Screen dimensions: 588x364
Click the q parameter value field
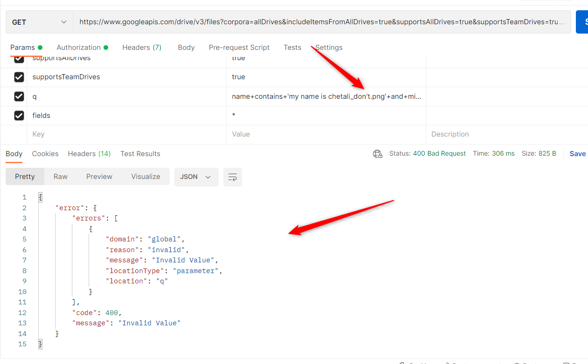coord(326,96)
